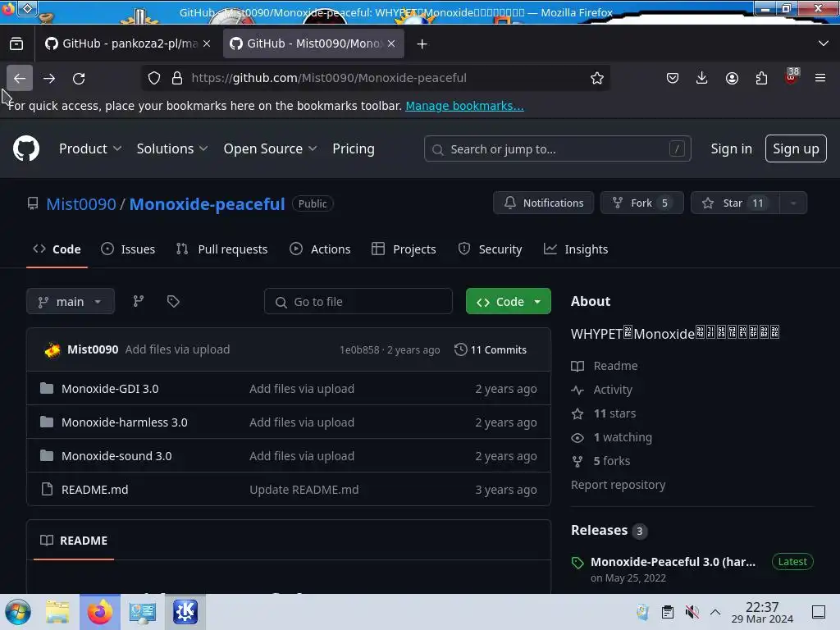Expand the Product menu
840x630 pixels.
coord(90,149)
